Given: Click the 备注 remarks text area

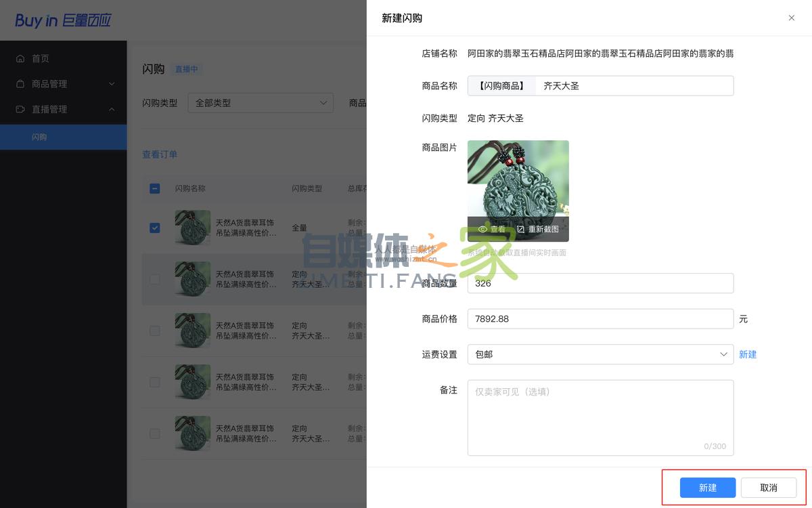Looking at the screenshot, I should click(x=600, y=417).
